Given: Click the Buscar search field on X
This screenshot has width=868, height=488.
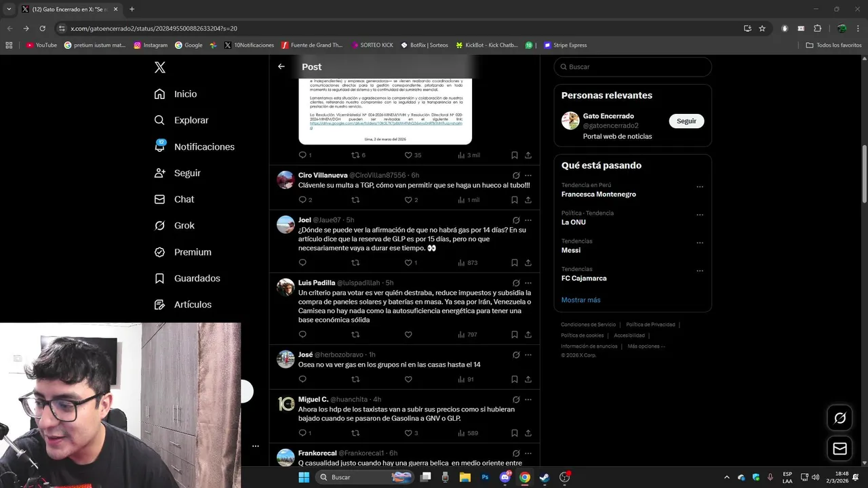Looking at the screenshot, I should point(633,66).
